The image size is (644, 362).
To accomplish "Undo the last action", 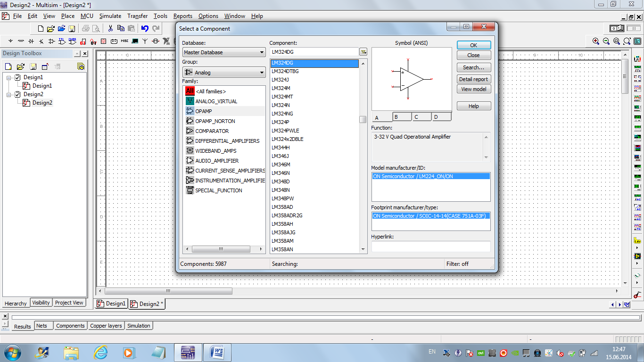I will [x=145, y=29].
